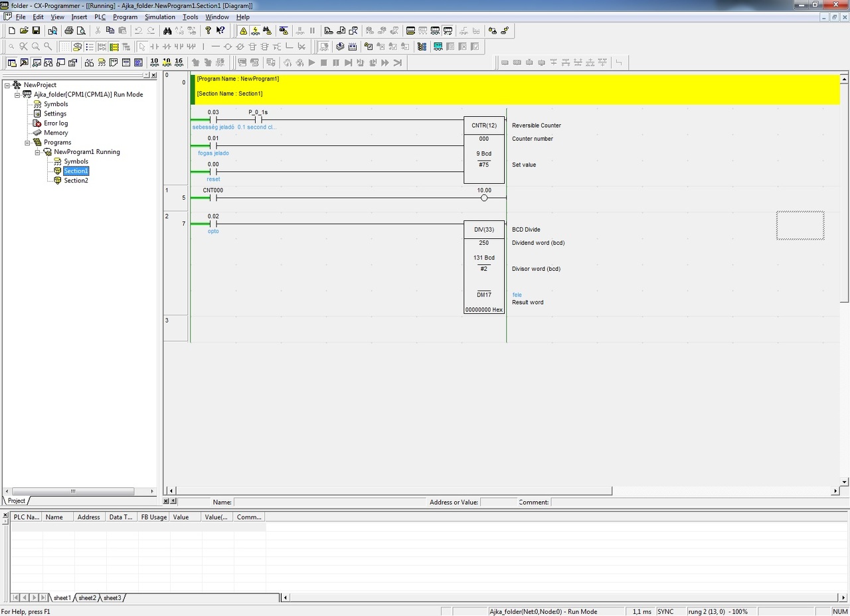This screenshot has height=616, width=850.
Task: Click the Address or Value field
Action: [498, 502]
